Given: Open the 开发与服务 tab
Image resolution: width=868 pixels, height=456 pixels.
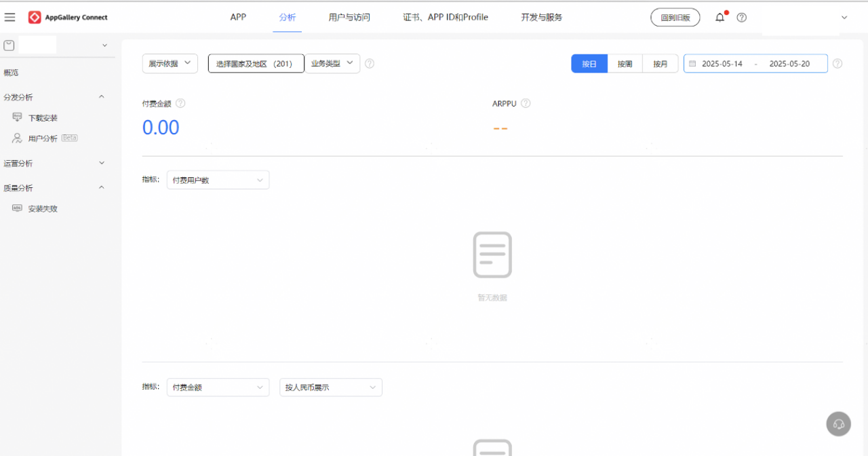Looking at the screenshot, I should coord(541,18).
